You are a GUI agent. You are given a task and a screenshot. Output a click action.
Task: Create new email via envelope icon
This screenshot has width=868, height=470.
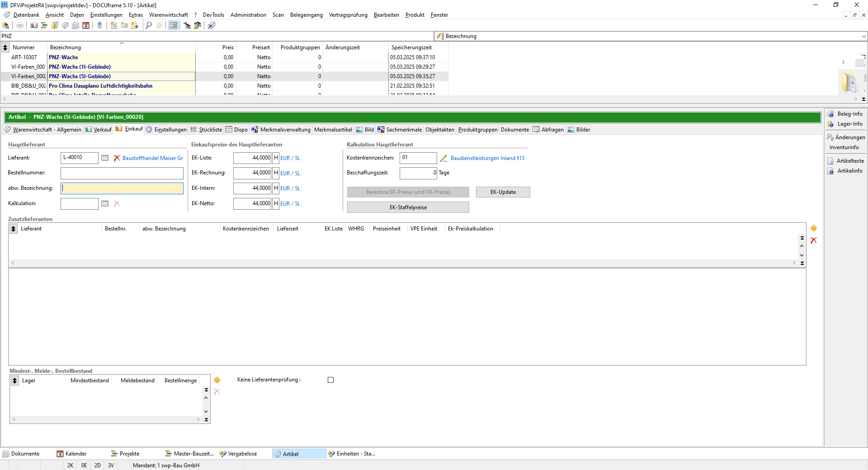[124, 25]
